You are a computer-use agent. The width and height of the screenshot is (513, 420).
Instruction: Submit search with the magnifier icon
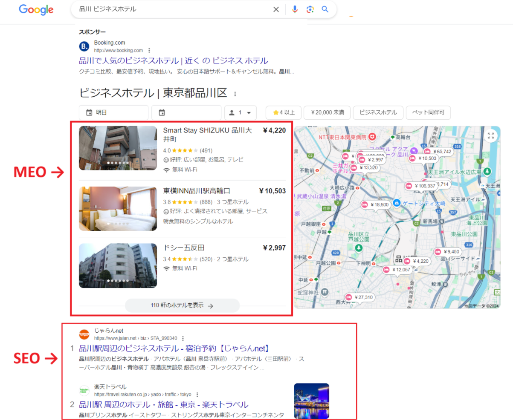[325, 9]
